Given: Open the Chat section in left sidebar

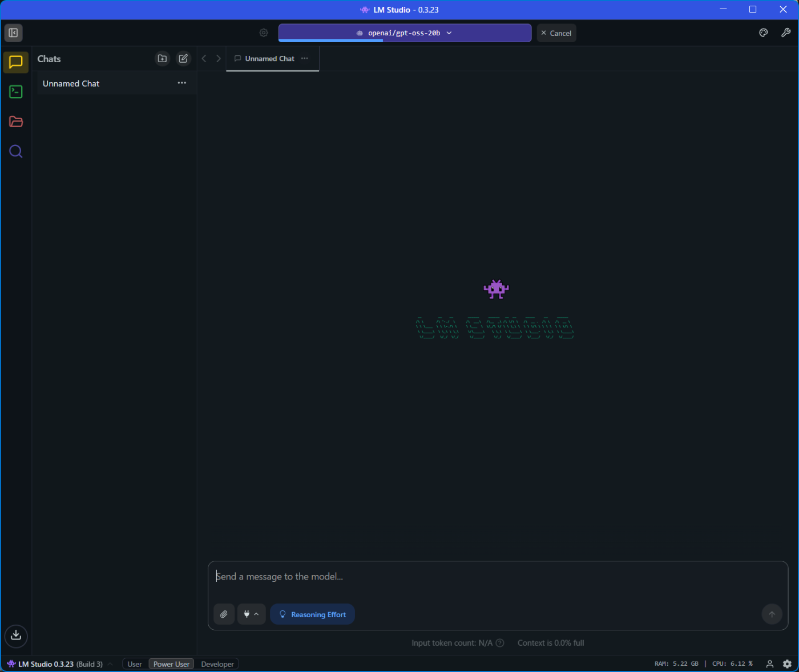Looking at the screenshot, I should [x=16, y=62].
